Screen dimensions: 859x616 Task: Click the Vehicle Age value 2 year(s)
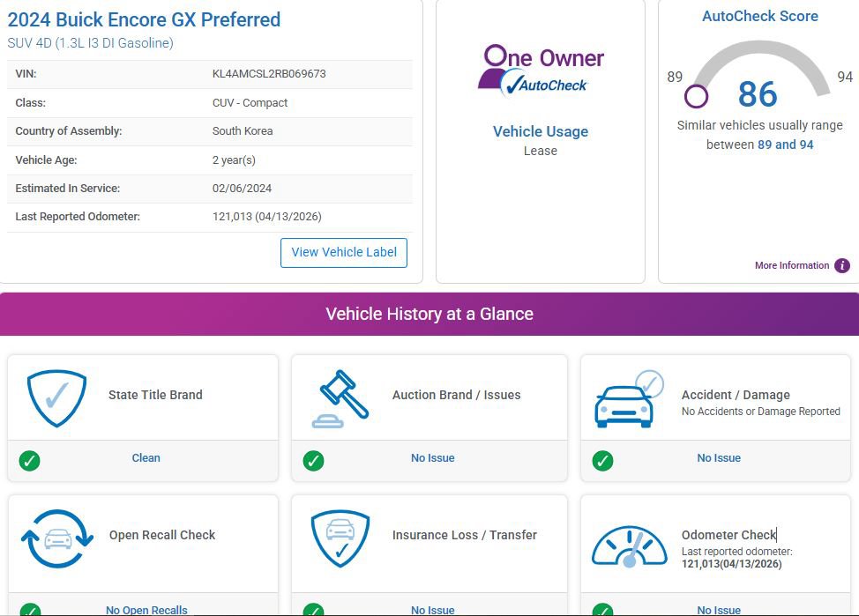point(234,160)
